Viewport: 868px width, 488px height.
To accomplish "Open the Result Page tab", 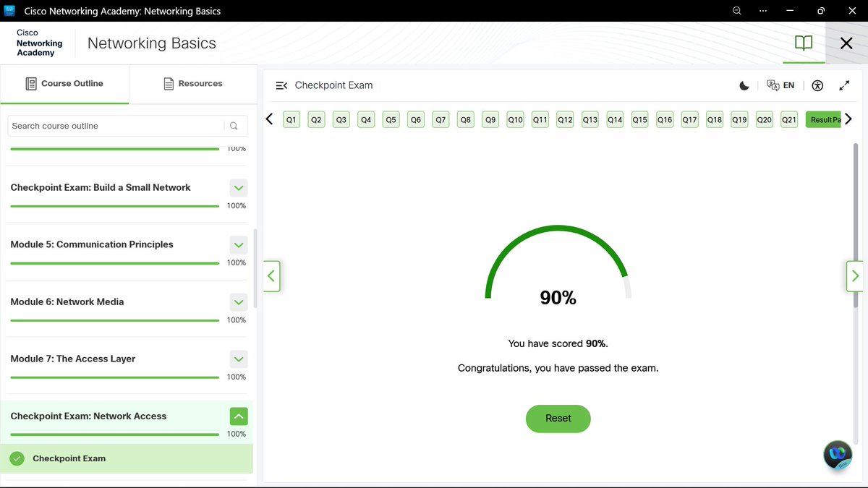I will pyautogui.click(x=824, y=120).
